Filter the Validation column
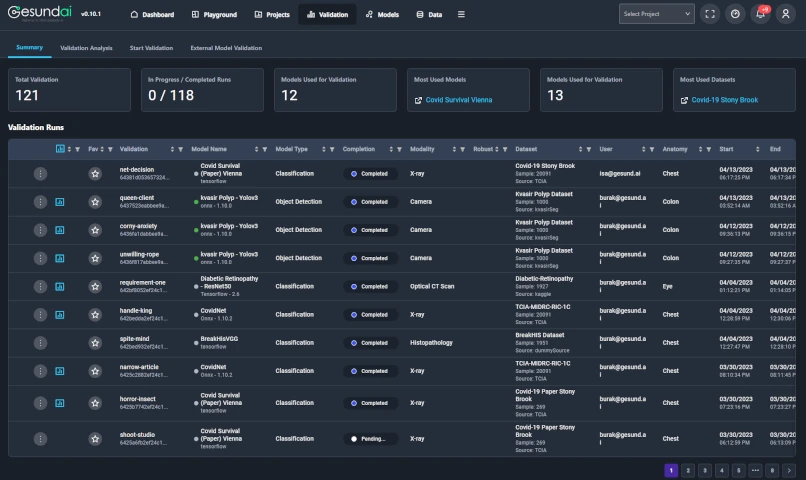 tap(180, 150)
